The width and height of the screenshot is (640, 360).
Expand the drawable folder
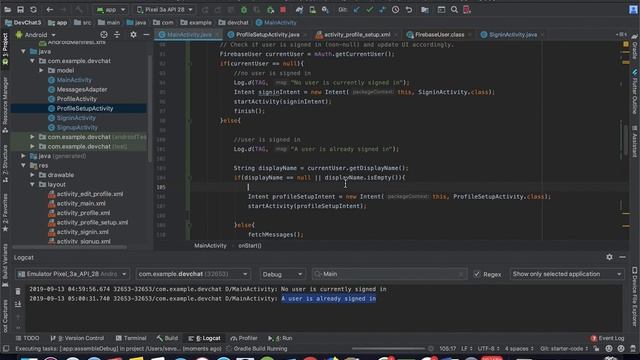(x=32, y=175)
